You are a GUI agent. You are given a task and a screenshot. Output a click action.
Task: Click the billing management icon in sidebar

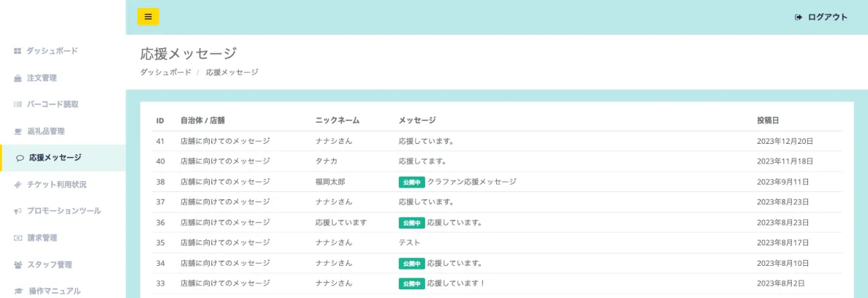click(x=18, y=238)
